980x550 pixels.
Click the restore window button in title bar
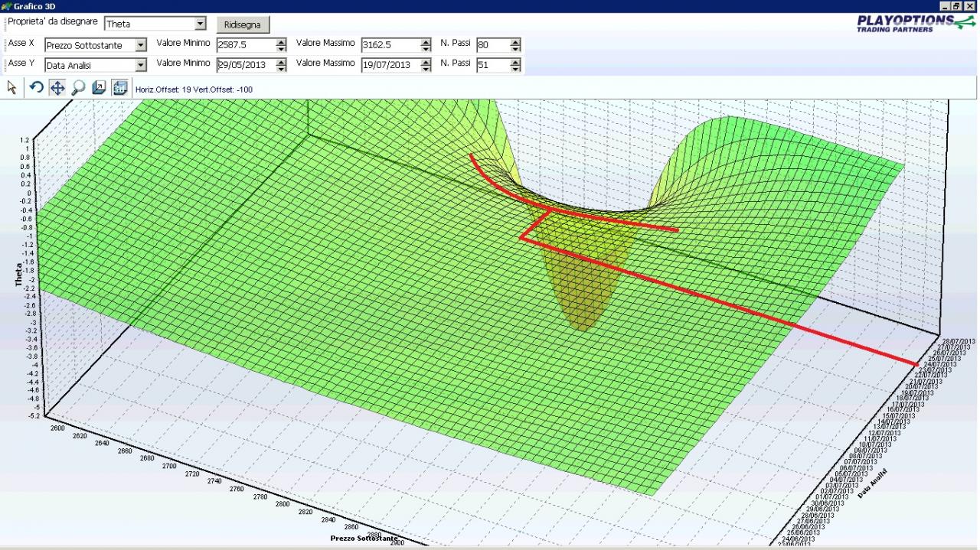(x=957, y=6)
